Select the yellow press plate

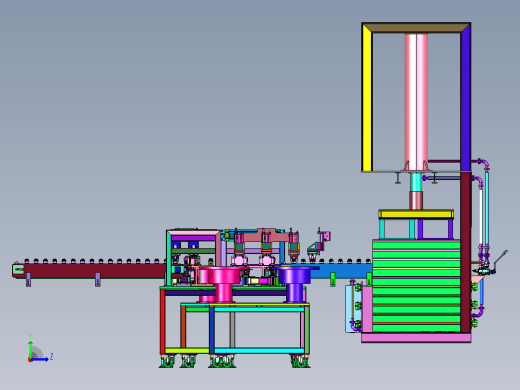[x=416, y=214]
